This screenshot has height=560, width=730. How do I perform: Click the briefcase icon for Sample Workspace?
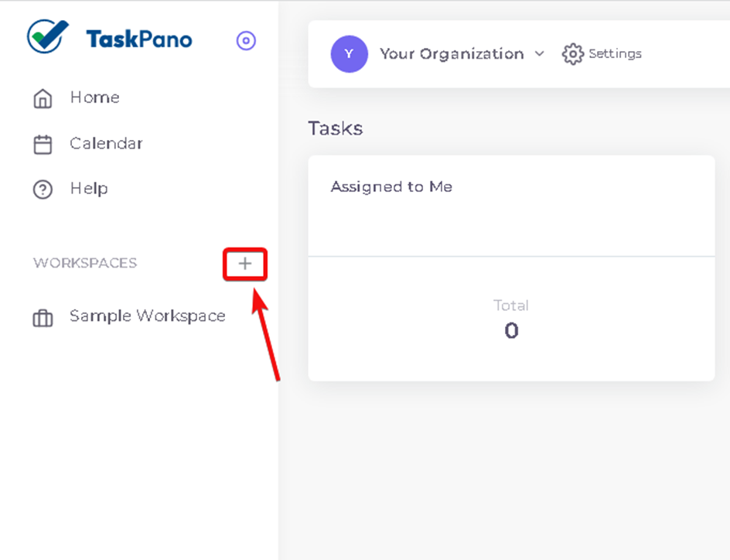click(x=43, y=318)
